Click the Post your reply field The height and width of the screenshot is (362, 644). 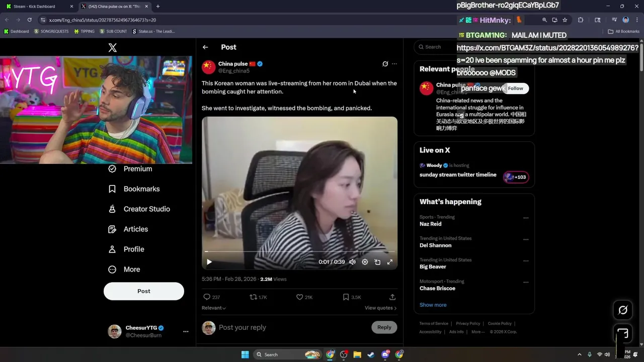292,327
